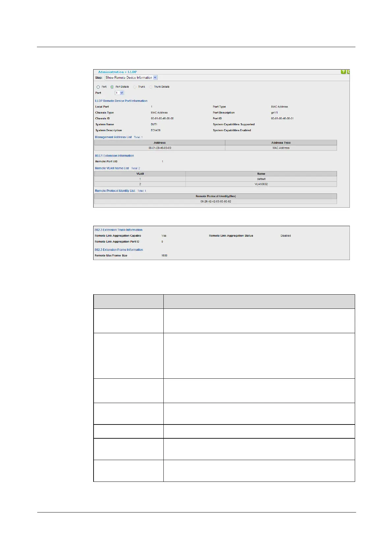Choose the Trunk Details radio option
Image resolution: width=392 pixels, height=555 pixels.
click(x=151, y=87)
